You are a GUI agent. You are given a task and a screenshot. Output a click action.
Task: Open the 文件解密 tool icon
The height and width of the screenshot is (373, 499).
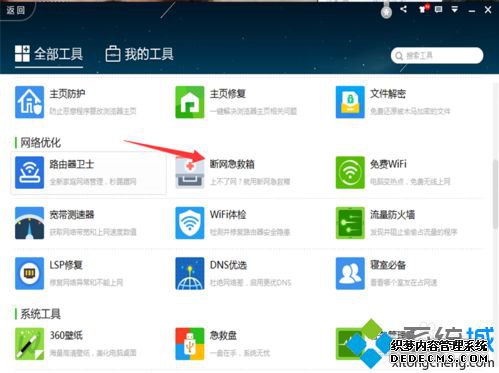click(x=350, y=102)
